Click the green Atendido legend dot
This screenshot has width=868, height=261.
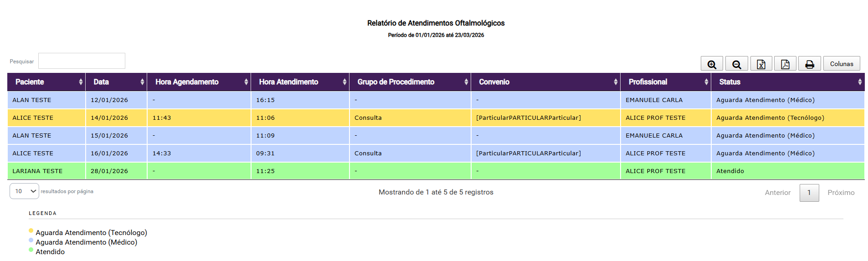pos(31,250)
